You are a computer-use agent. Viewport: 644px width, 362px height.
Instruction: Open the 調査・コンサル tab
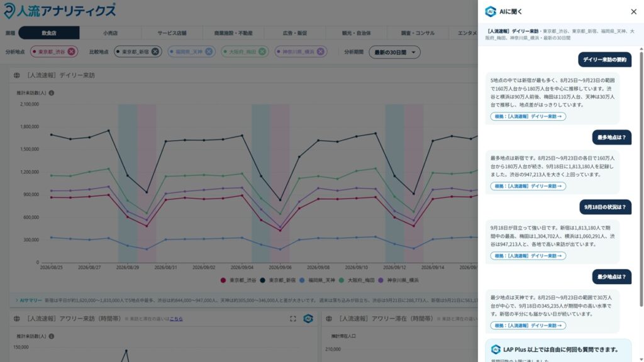pos(418,33)
